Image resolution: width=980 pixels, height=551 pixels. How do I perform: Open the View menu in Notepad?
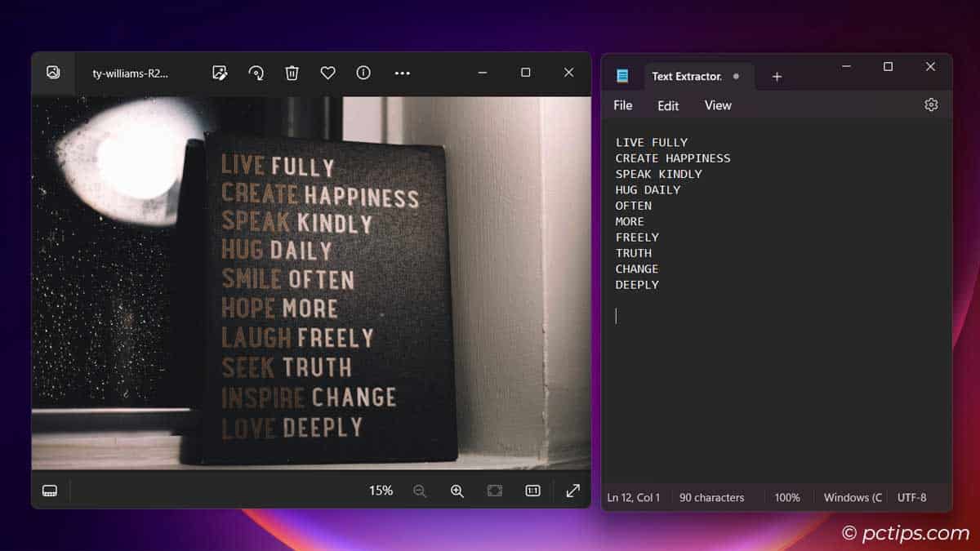coord(718,105)
